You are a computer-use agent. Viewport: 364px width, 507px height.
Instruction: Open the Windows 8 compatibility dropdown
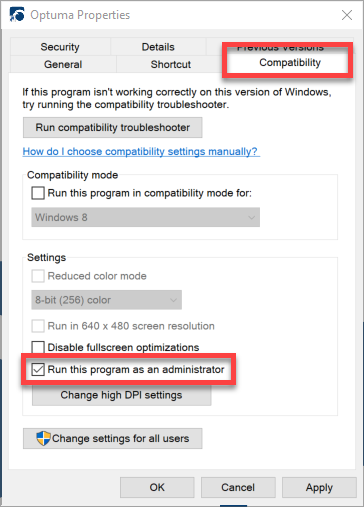(145, 217)
